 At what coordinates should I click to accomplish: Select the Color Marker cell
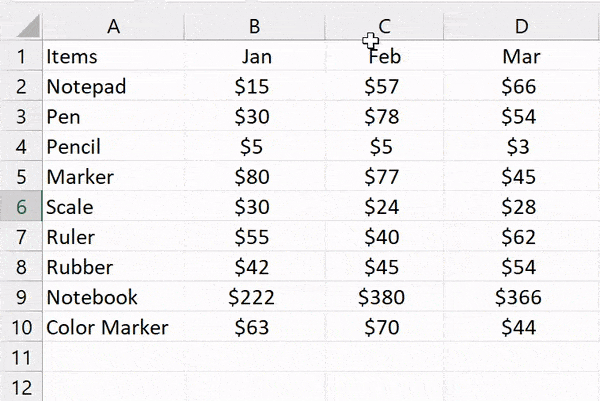click(x=113, y=327)
